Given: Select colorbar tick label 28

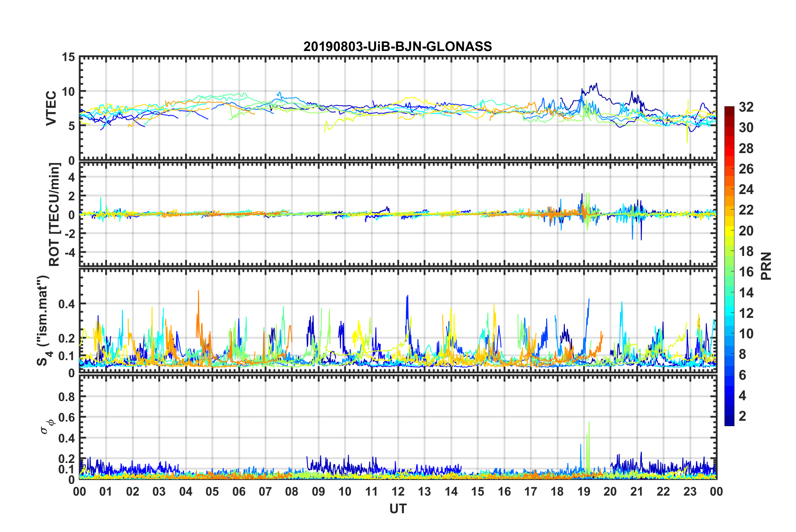Looking at the screenshot, I should (x=746, y=148).
